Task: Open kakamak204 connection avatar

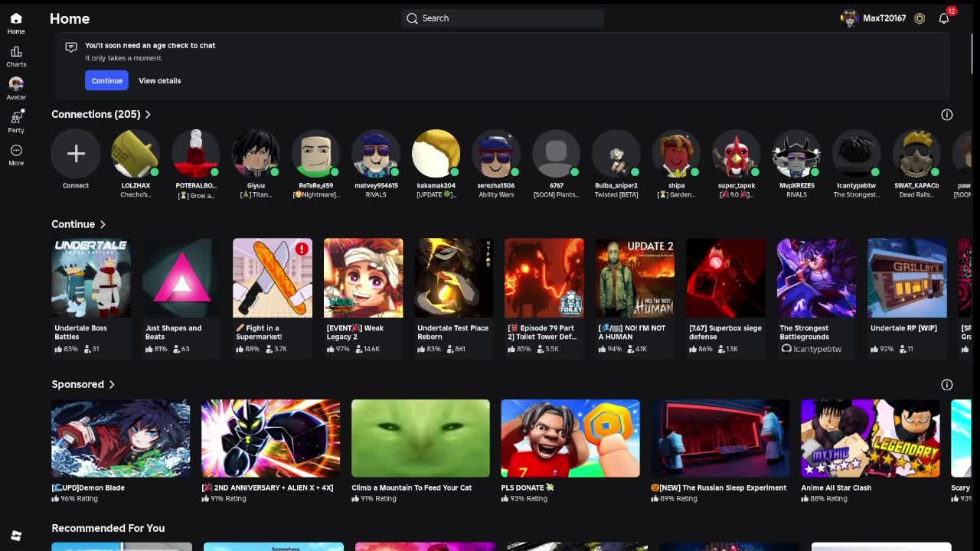Action: click(x=436, y=154)
